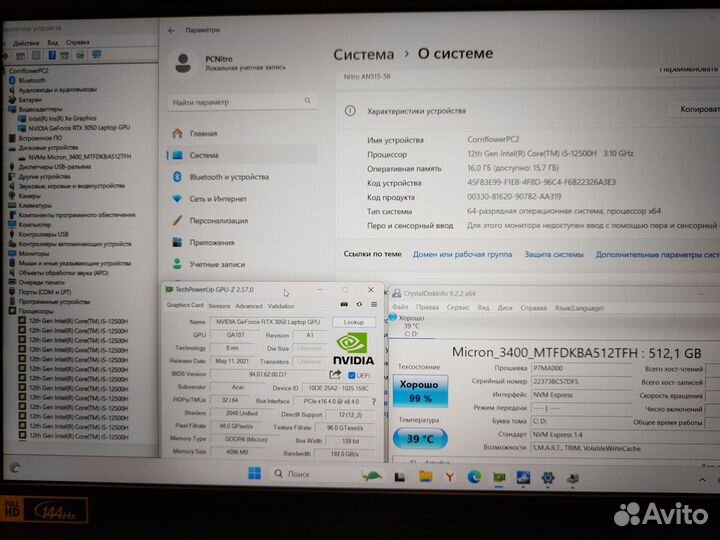The width and height of the screenshot is (720, 540).
Task: Click the Найти параметр search field
Action: pos(238,102)
